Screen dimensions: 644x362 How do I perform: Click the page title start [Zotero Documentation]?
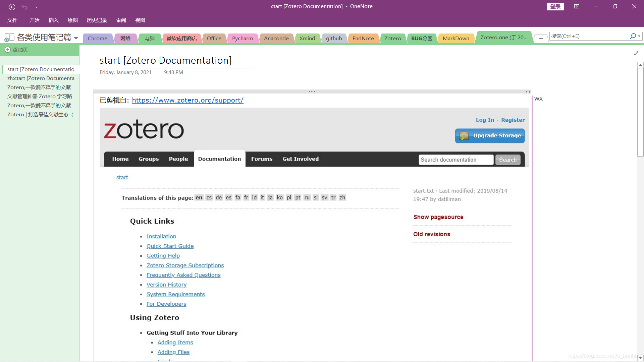(165, 60)
